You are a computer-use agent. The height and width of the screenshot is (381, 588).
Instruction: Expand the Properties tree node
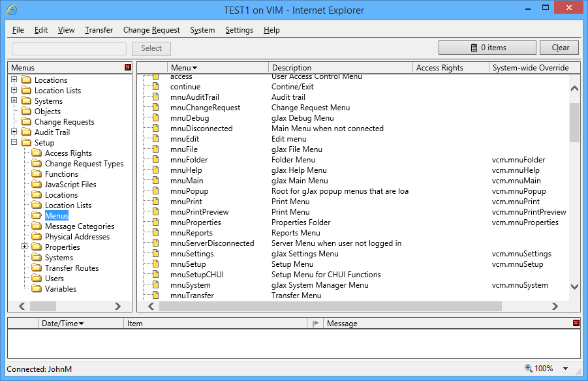point(25,247)
